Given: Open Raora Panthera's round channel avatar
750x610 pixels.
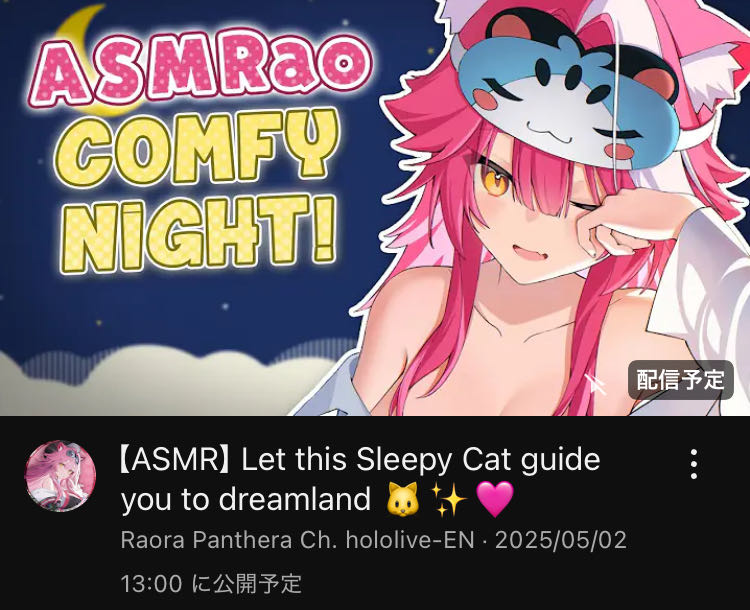Looking at the screenshot, I should 61,476.
